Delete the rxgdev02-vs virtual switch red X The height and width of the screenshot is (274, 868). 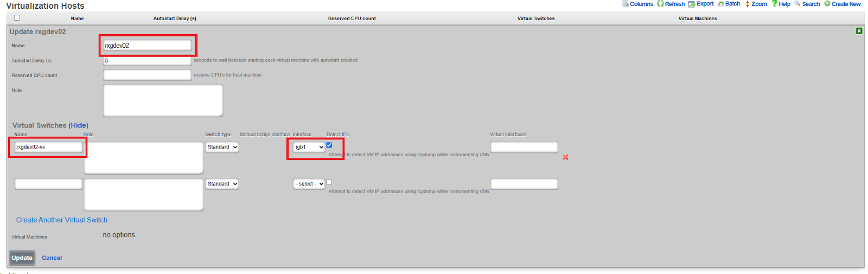click(x=565, y=157)
